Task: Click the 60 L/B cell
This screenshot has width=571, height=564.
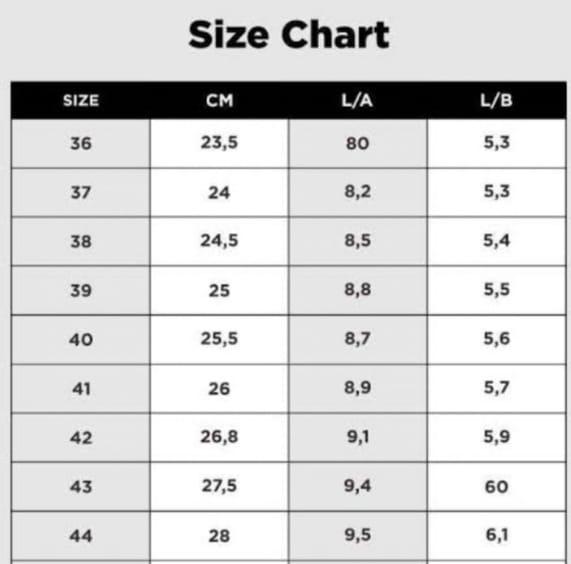Action: pos(497,487)
